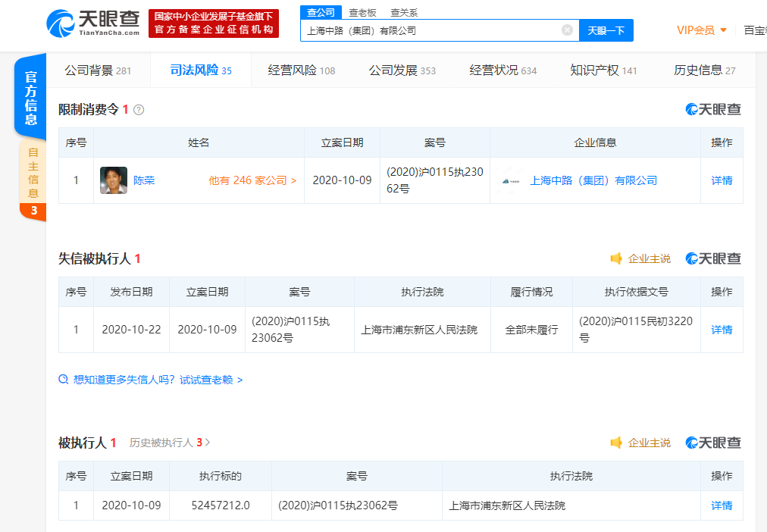The height and width of the screenshot is (532, 767).
Task: Click the 执行依据文号 column header
Action: click(637, 292)
